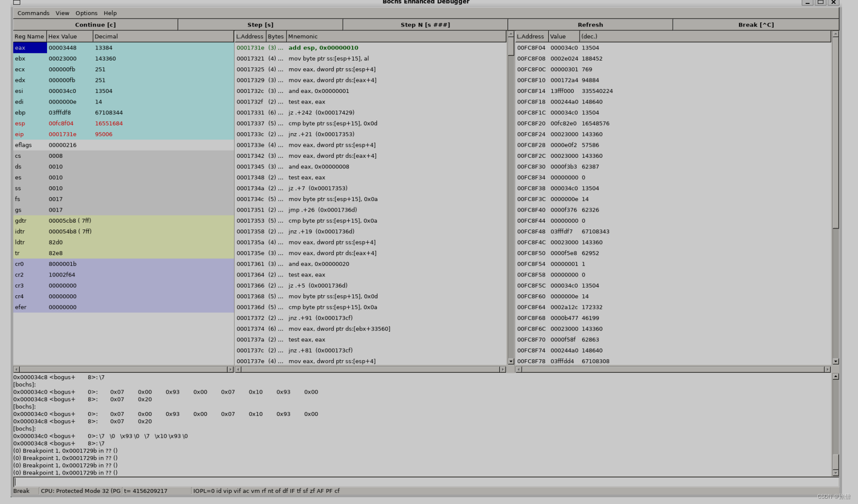Select the idtr register row
The image size is (858, 504).
(124, 231)
